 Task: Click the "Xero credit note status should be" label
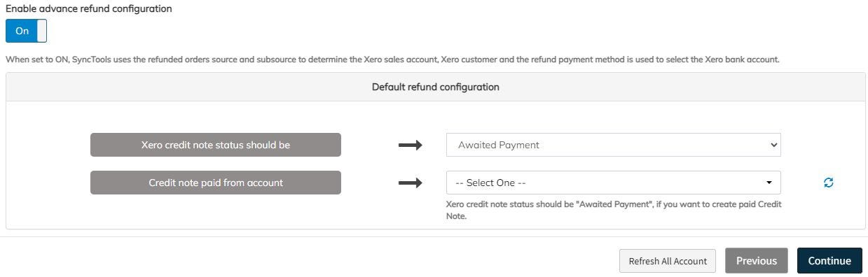pos(216,145)
